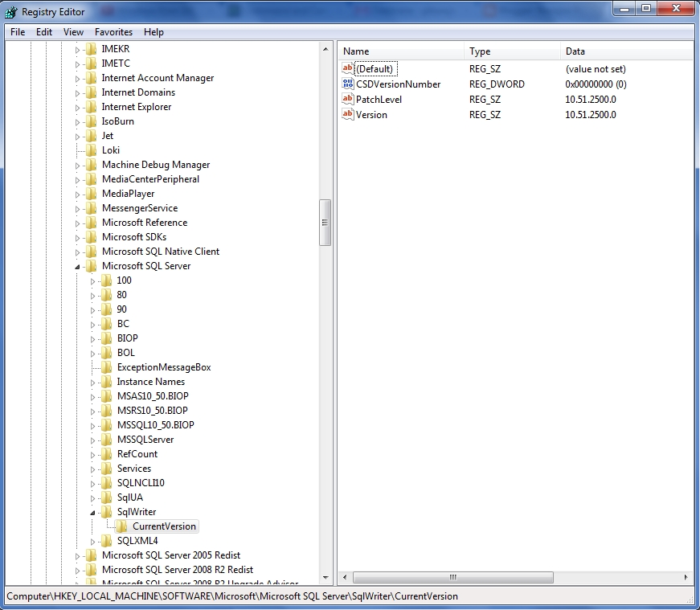Click the IMEKR folder icon
The image size is (700, 610).
pyautogui.click(x=91, y=49)
